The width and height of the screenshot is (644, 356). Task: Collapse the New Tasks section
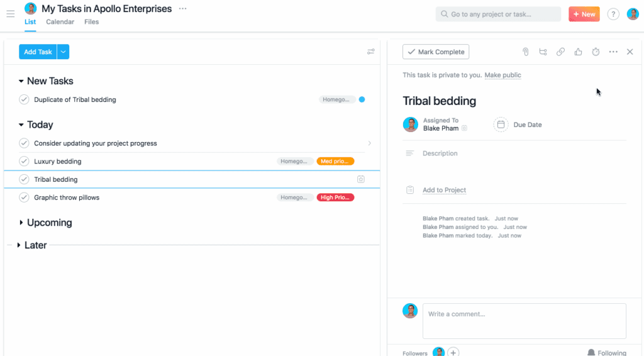[x=21, y=81]
